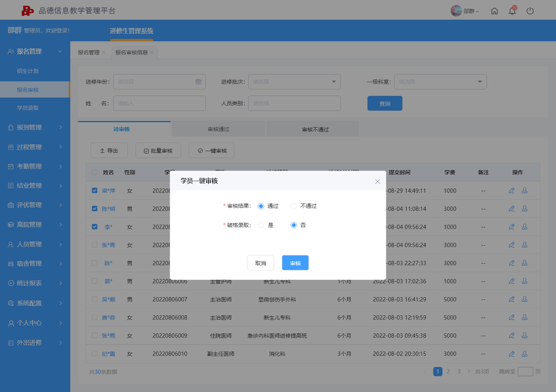
Task: Click the 取消 button in dialog
Action: click(x=260, y=263)
